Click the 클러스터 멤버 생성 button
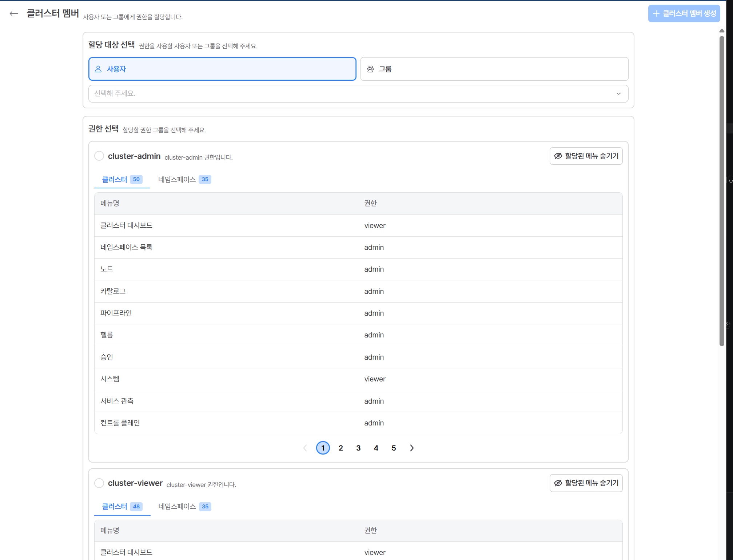Viewport: 733px width, 560px height. pyautogui.click(x=684, y=13)
